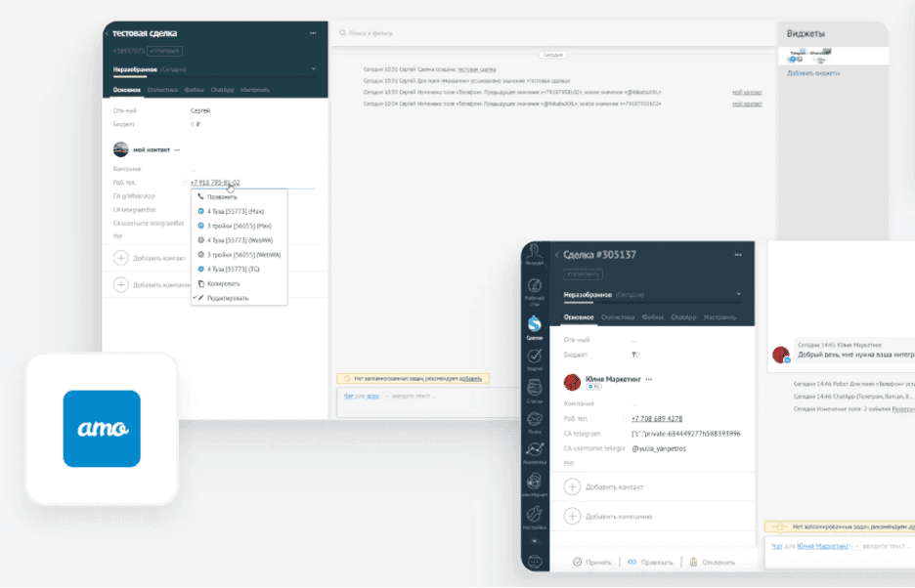Click phone number +7 708 689 4278

click(657, 419)
